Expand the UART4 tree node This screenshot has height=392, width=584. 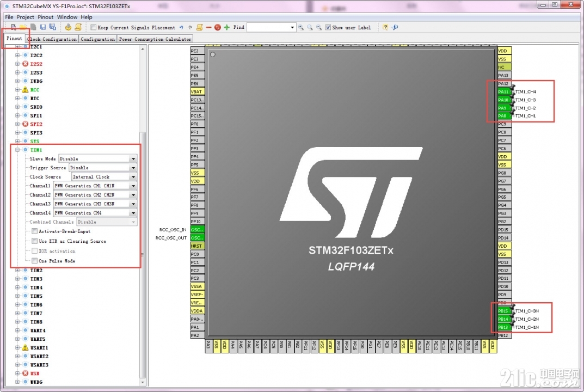17,330
